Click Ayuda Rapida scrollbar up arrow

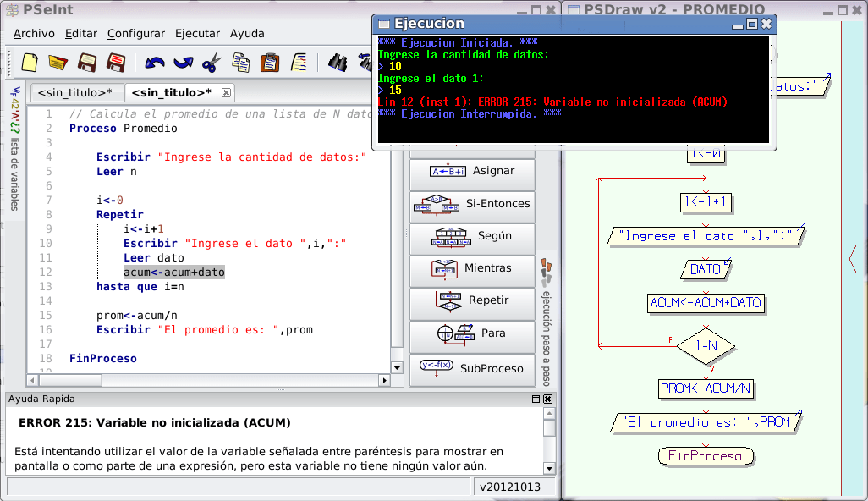[549, 414]
